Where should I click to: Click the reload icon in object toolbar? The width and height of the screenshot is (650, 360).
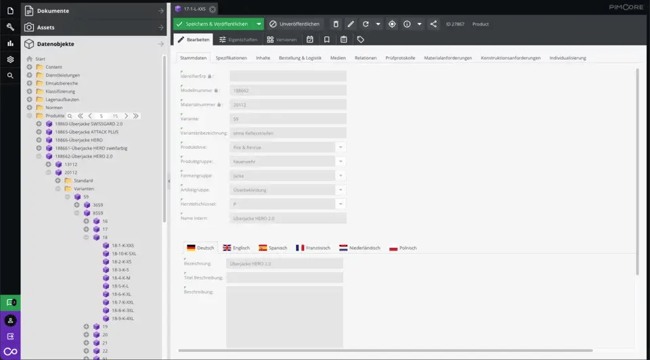tap(366, 24)
